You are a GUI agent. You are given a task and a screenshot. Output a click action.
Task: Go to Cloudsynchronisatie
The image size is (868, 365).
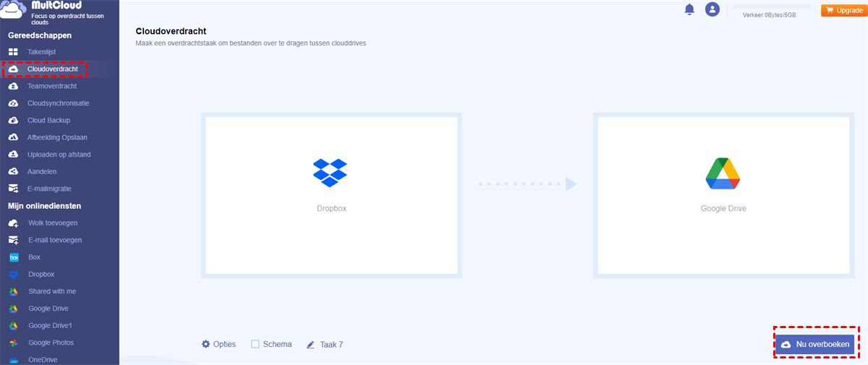(59, 103)
